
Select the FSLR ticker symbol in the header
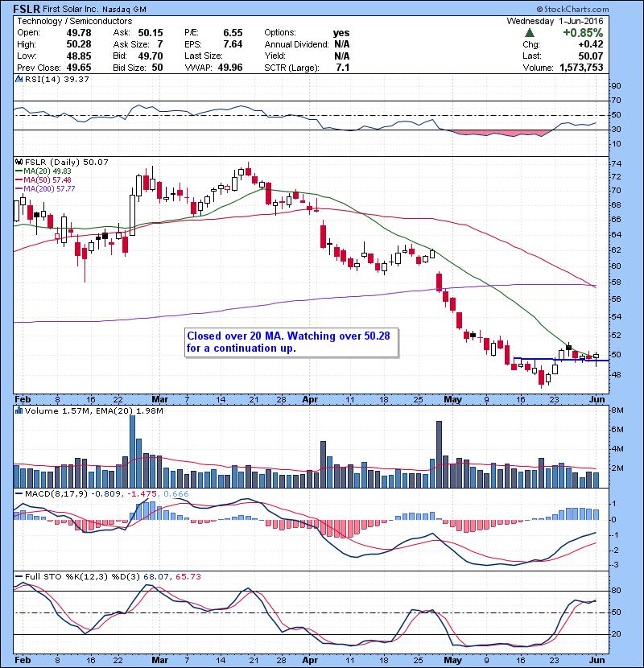click(x=27, y=9)
